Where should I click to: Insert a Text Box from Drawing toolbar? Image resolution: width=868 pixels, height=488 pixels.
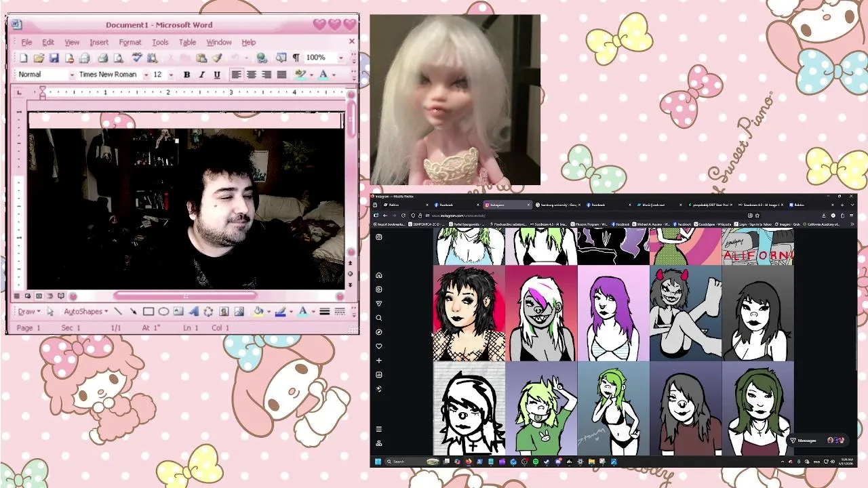(x=178, y=312)
